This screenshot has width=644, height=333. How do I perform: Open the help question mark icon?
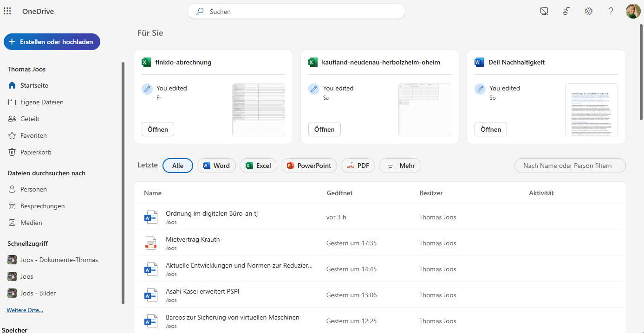coord(611,11)
